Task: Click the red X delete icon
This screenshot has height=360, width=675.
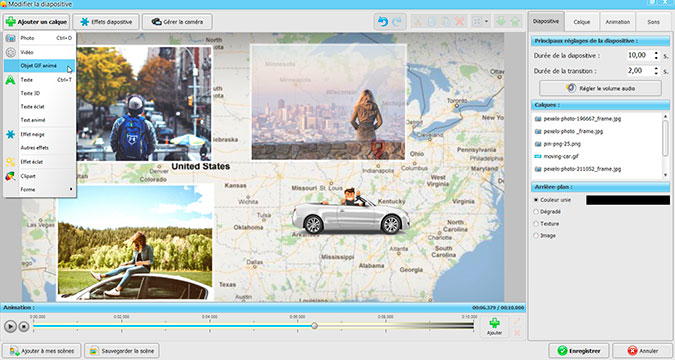Action: point(460,22)
